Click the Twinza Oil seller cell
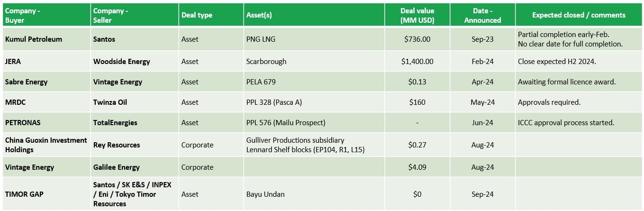The image size is (644, 211). (110, 102)
